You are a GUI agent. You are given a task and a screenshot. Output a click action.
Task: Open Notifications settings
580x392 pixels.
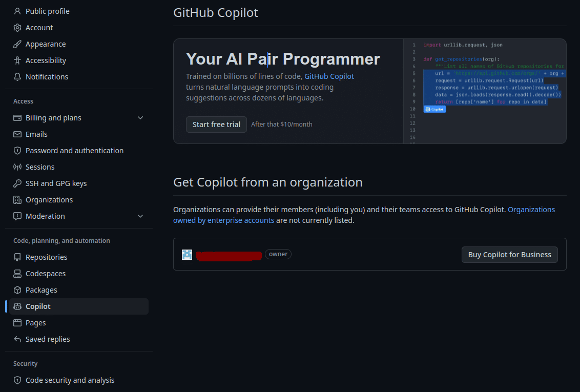79,76
